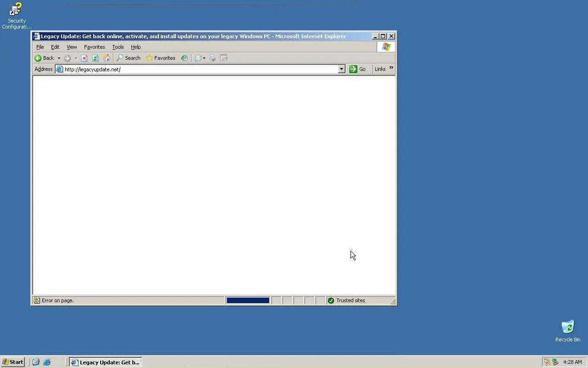
Task: Open the Help menu
Action: pyautogui.click(x=136, y=47)
